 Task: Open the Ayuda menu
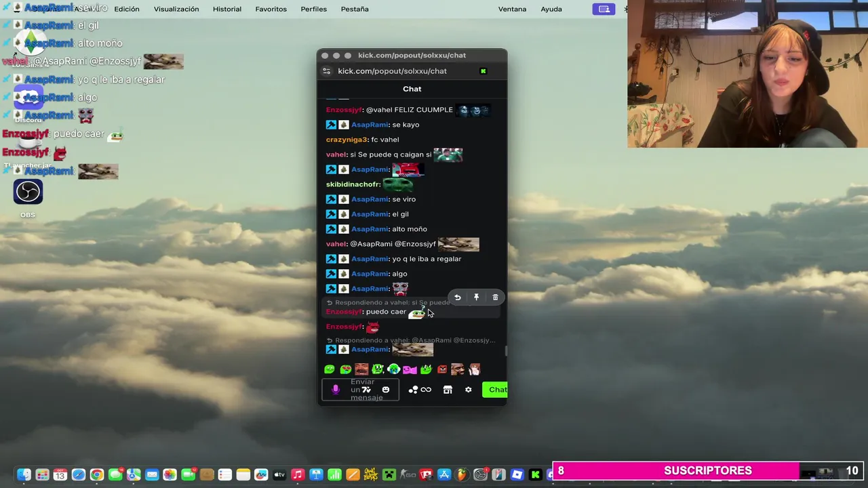551,9
